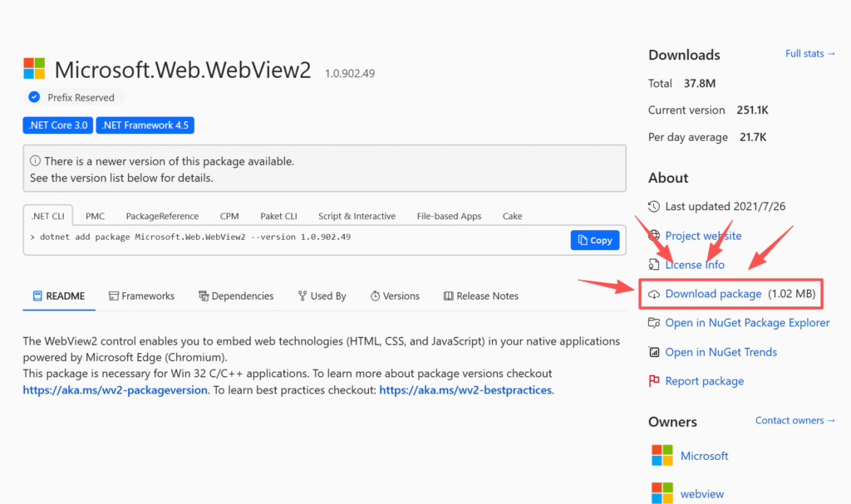Select the .NET Framework 4.5 badge
The image size is (851, 504).
pos(145,125)
